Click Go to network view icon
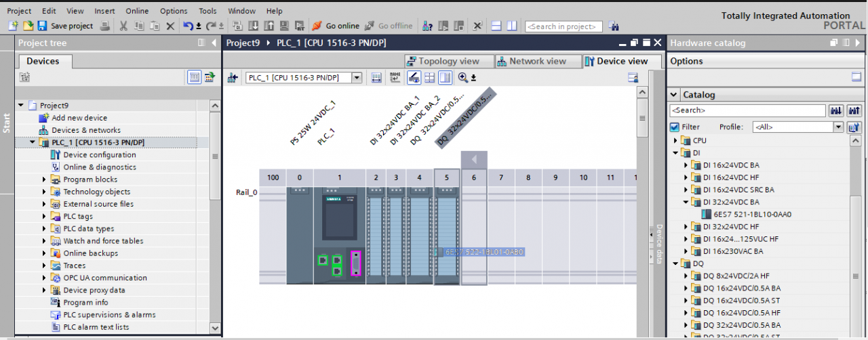The height and width of the screenshot is (340, 868). [x=232, y=78]
